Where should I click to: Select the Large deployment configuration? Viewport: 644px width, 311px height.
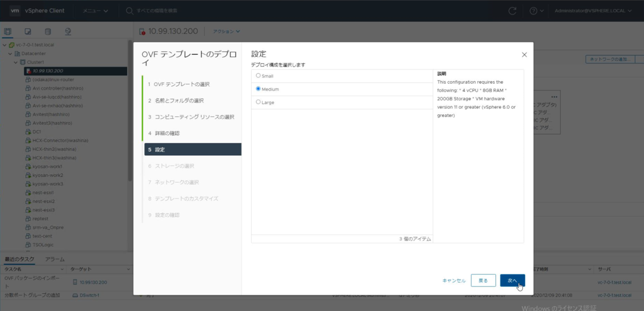click(258, 102)
